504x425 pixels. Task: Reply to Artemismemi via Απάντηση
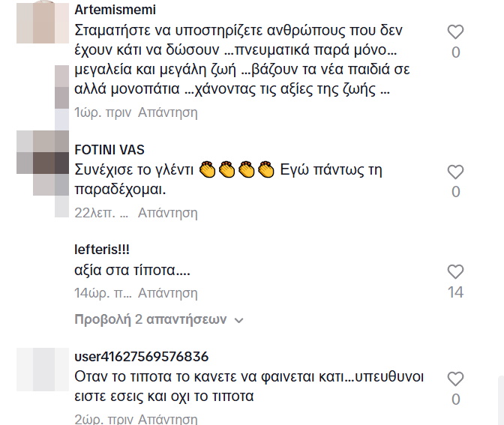pyautogui.click(x=167, y=112)
